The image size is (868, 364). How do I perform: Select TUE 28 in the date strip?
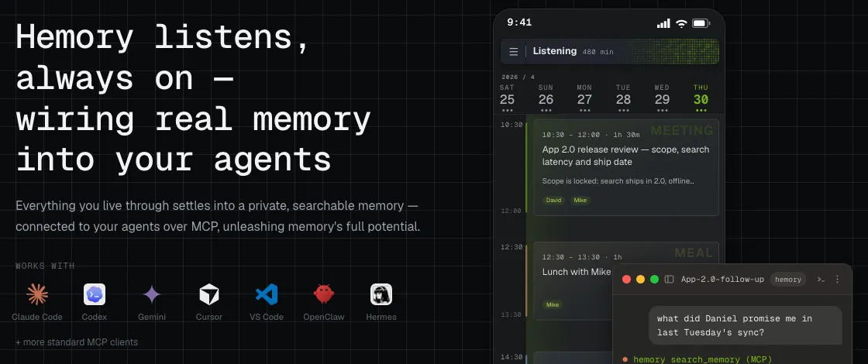point(623,98)
